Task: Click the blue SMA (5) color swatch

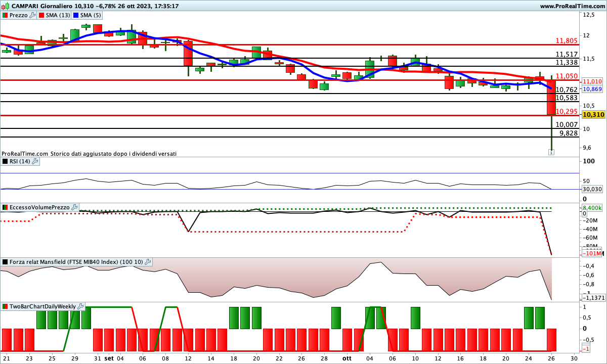Action: [x=75, y=15]
